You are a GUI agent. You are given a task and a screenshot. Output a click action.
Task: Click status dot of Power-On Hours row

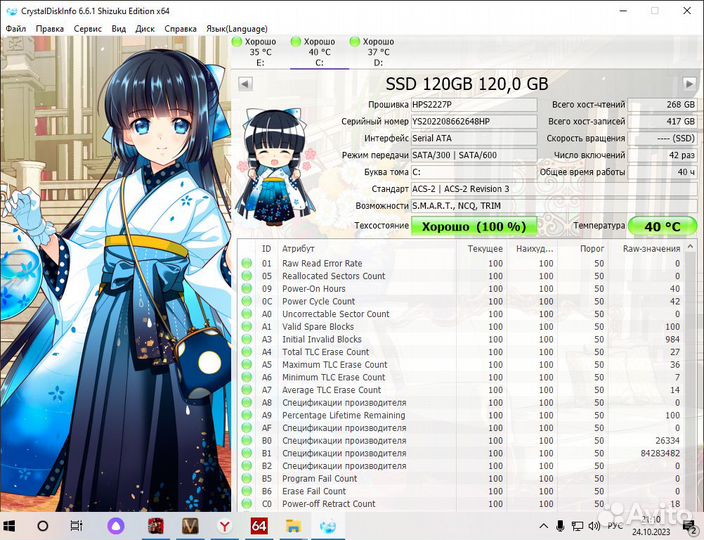(x=246, y=289)
